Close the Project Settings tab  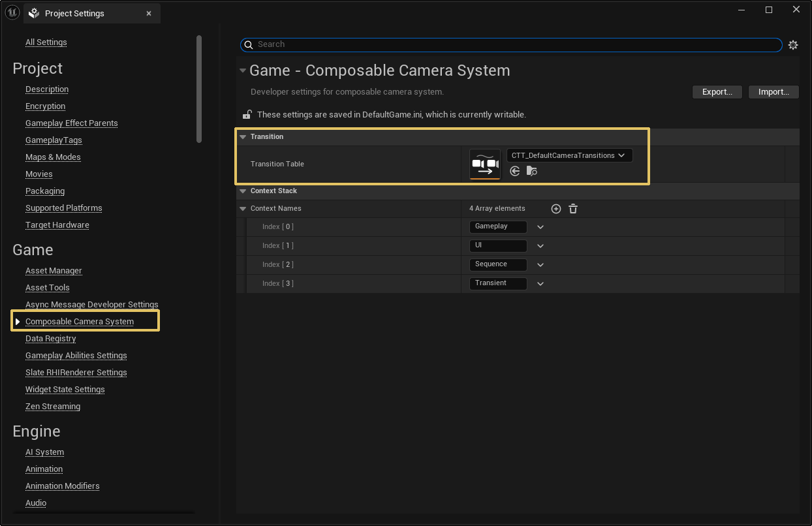[x=149, y=13]
